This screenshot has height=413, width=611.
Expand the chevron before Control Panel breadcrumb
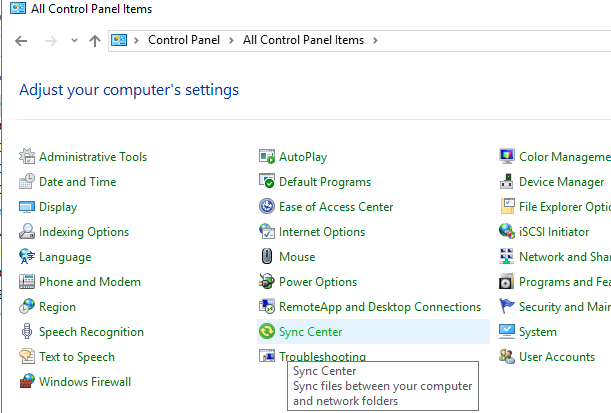click(136, 40)
